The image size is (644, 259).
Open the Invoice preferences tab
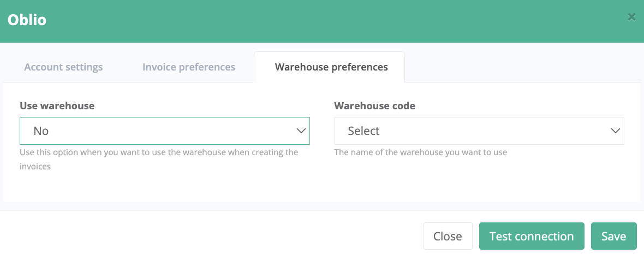189,67
